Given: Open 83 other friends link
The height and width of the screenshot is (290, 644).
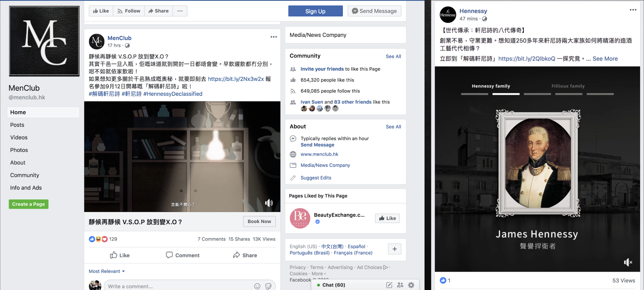Looking at the screenshot, I should coord(352,102).
